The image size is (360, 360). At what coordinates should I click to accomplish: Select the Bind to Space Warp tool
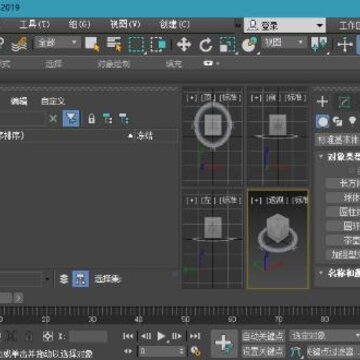tap(20, 44)
